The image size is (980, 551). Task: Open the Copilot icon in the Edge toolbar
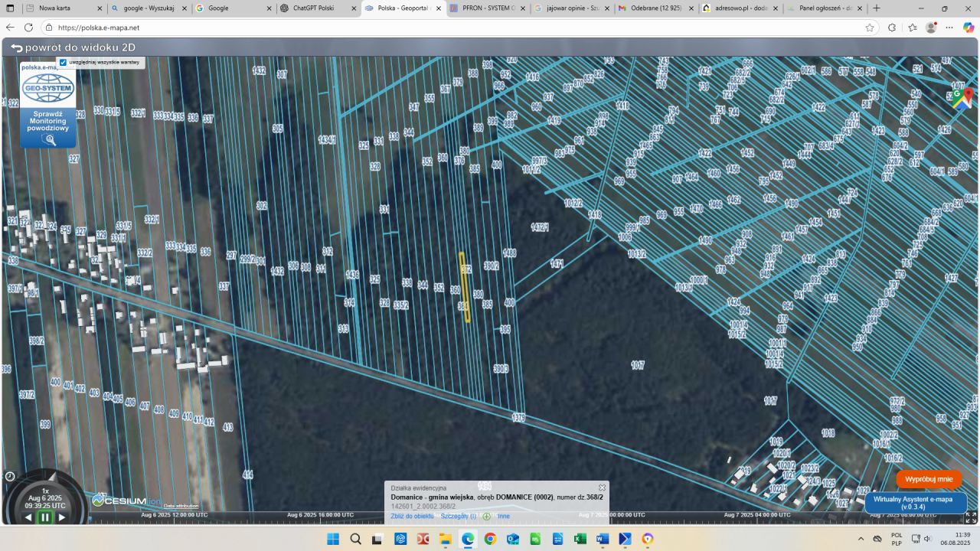pyautogui.click(x=969, y=28)
